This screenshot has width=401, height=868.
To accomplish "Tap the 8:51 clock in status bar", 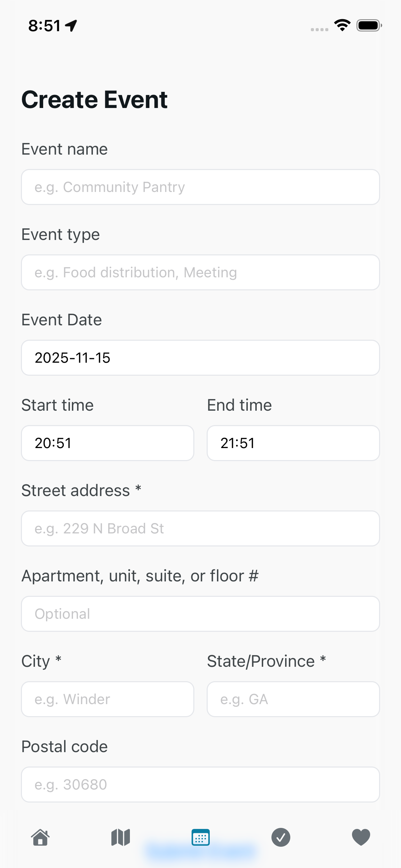I will 45,26.
